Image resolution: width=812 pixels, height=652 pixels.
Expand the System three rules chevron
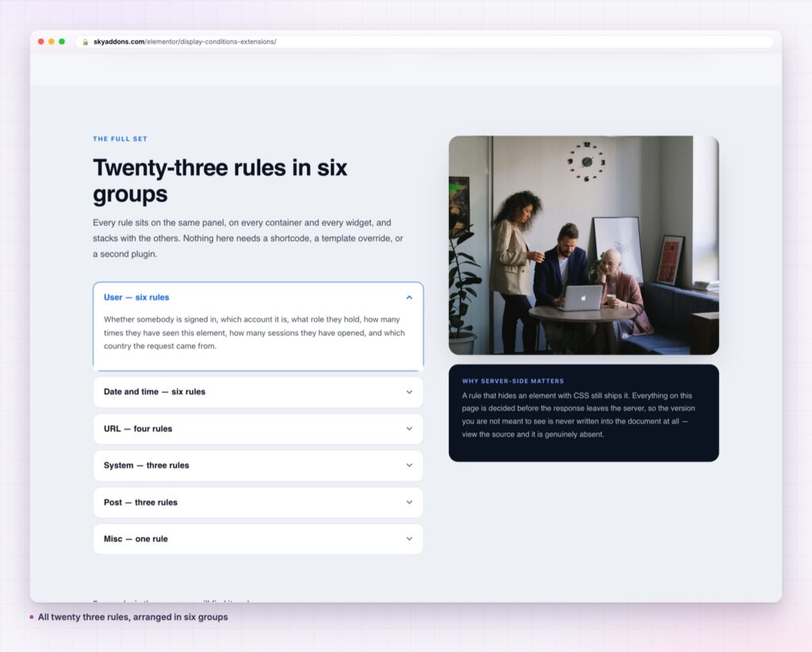pos(409,466)
